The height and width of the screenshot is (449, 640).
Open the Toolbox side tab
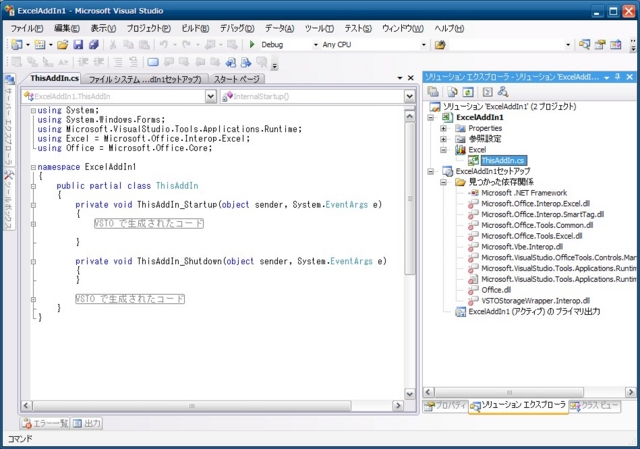pos(9,199)
